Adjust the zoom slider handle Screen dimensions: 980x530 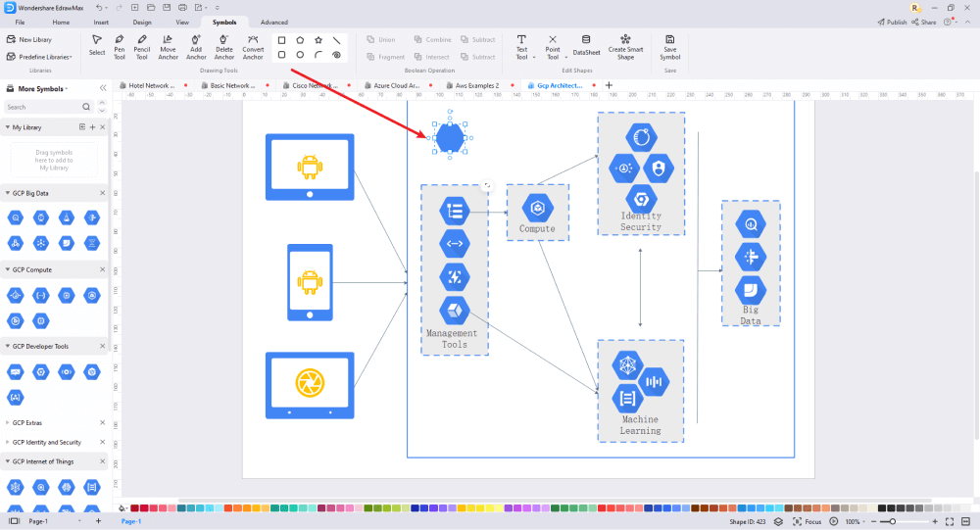(893, 521)
